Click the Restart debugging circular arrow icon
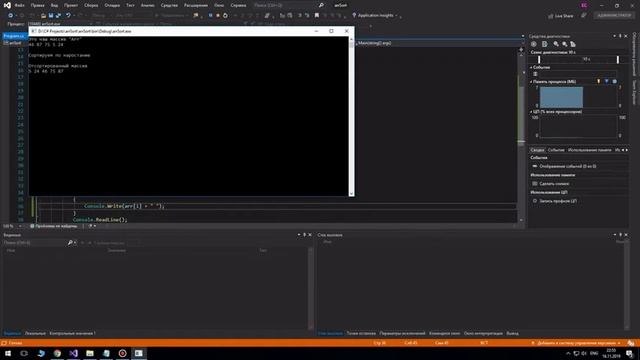Viewport: 640px width, 360px height. 225,16
